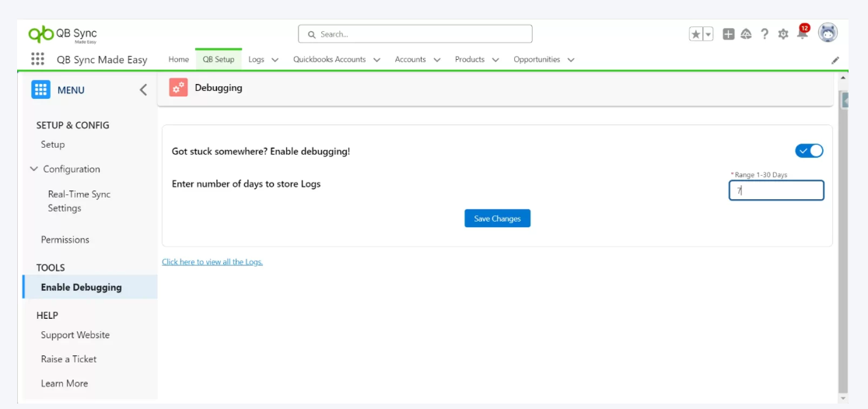The width and height of the screenshot is (868, 409).
Task: Click the edit navigation pencil icon
Action: click(x=835, y=60)
